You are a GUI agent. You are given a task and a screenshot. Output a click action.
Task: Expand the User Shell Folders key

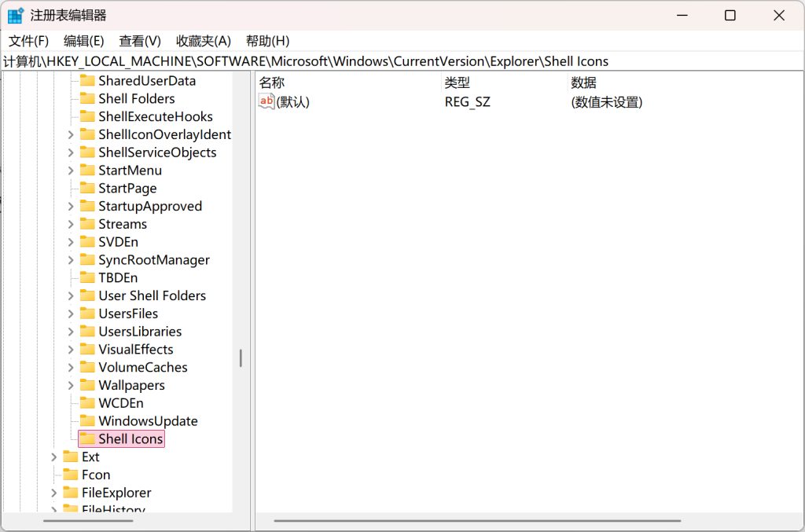pos(71,296)
